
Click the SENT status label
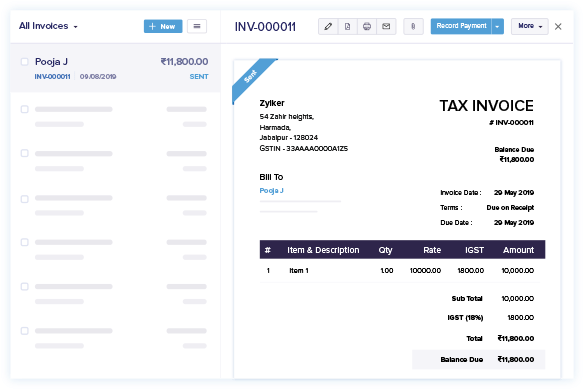coord(199,77)
